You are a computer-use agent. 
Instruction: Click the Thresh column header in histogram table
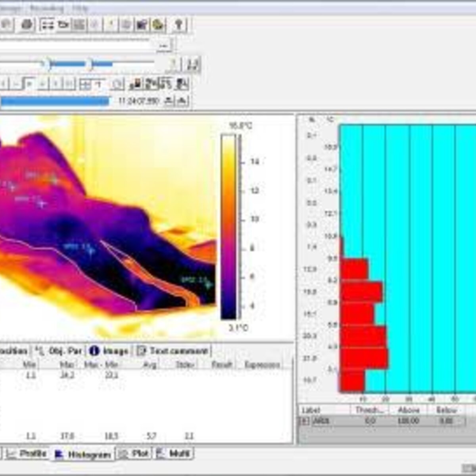point(369,410)
